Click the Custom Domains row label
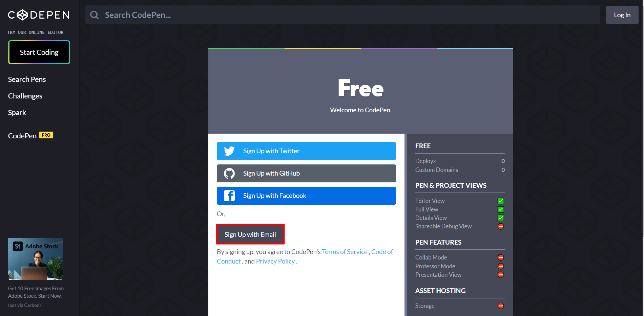 [x=437, y=170]
